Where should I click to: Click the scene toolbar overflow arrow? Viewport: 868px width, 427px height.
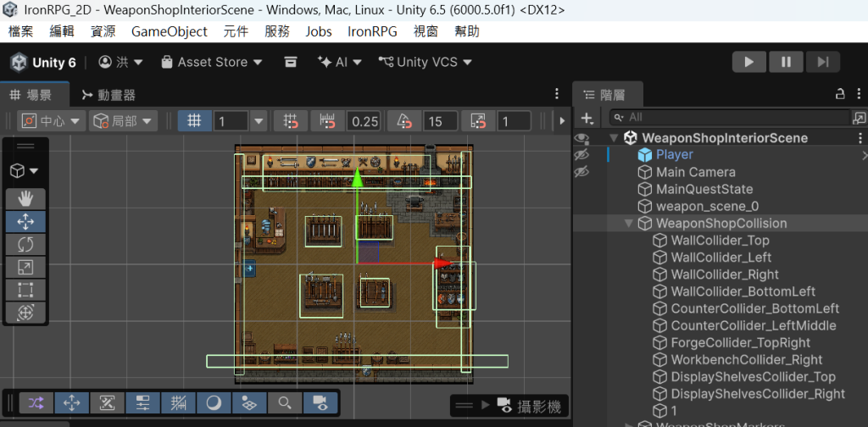562,121
